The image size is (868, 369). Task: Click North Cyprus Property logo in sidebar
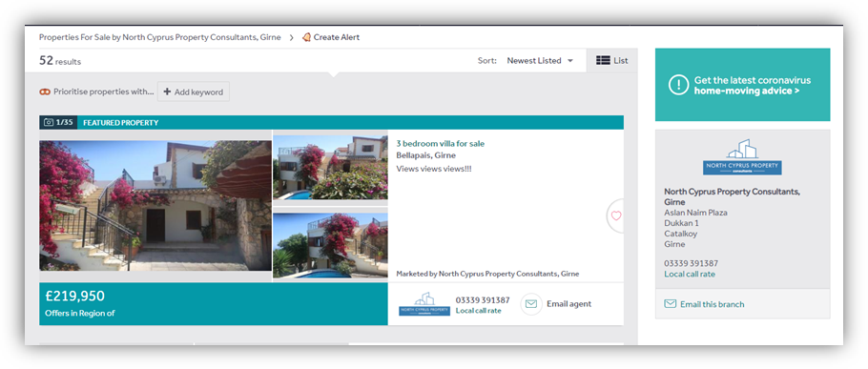(x=742, y=157)
